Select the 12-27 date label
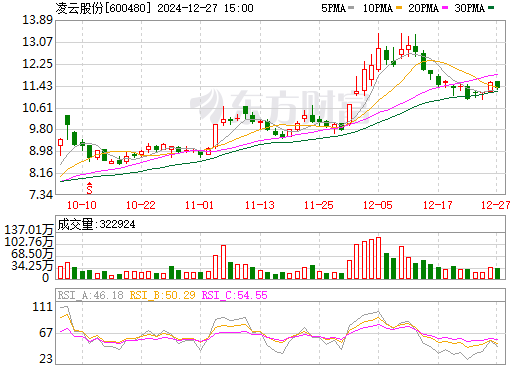The image size is (520, 365). point(496,205)
